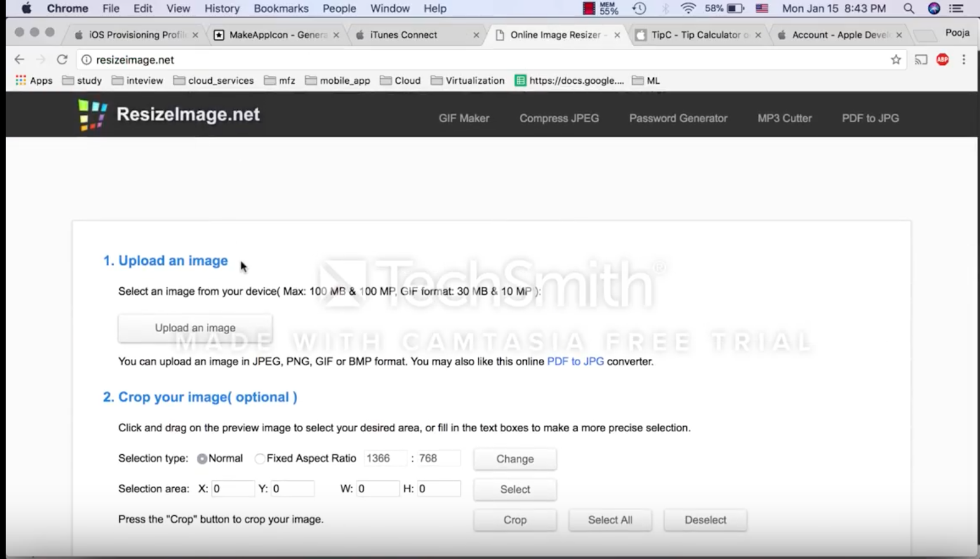Select the Fixed Aspect Ratio radio

click(x=260, y=459)
